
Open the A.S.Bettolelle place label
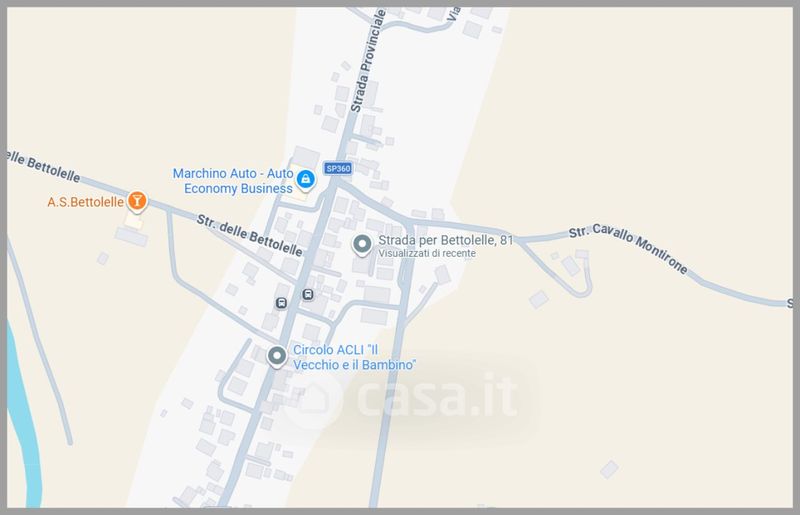(86, 202)
